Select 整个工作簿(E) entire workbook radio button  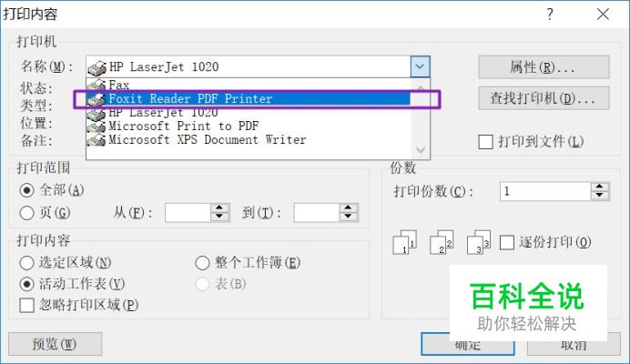click(x=202, y=263)
